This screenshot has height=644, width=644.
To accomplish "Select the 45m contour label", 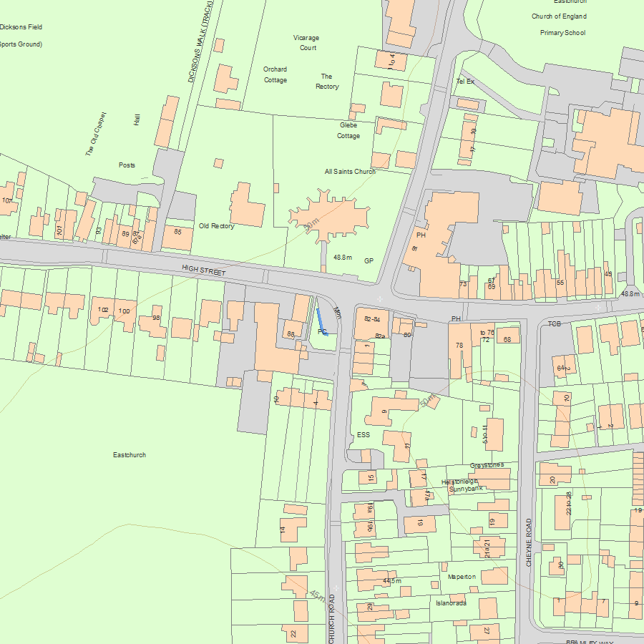I will pyautogui.click(x=318, y=596).
